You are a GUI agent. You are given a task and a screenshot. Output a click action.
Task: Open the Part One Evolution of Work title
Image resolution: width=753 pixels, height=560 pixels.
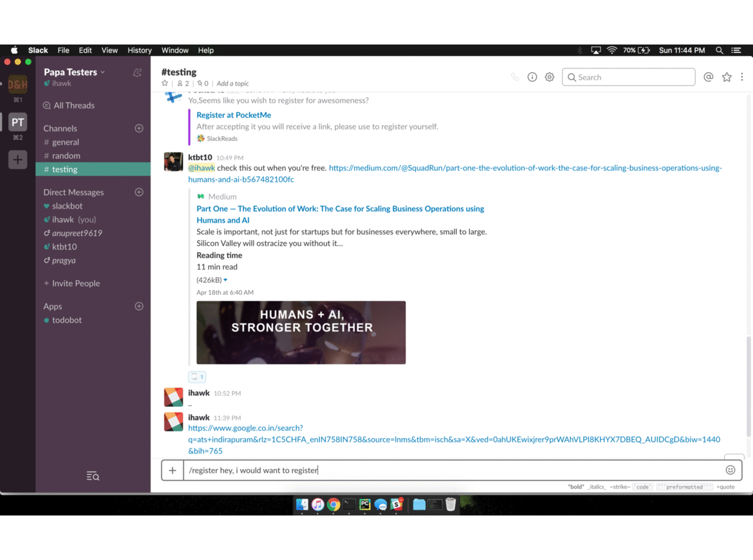pos(340,214)
